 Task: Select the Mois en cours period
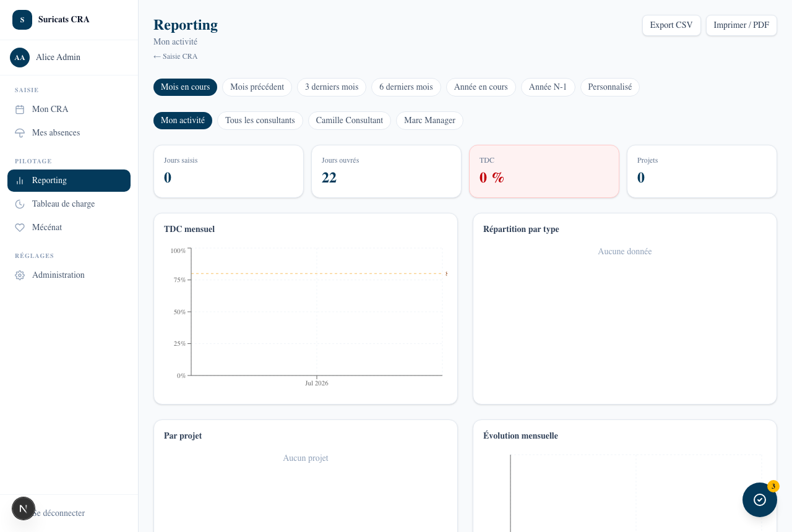[185, 87]
